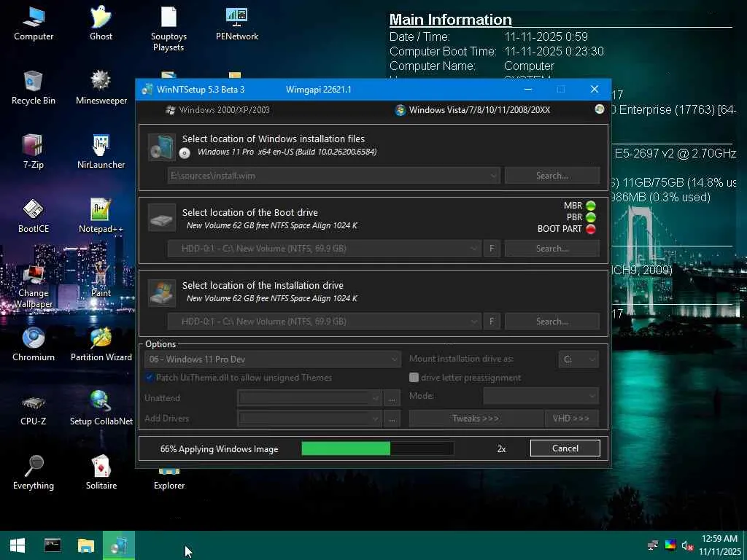Viewport: 747px width, 560px height.
Task: Click the Applying Windows Image progress bar
Action: click(x=378, y=448)
